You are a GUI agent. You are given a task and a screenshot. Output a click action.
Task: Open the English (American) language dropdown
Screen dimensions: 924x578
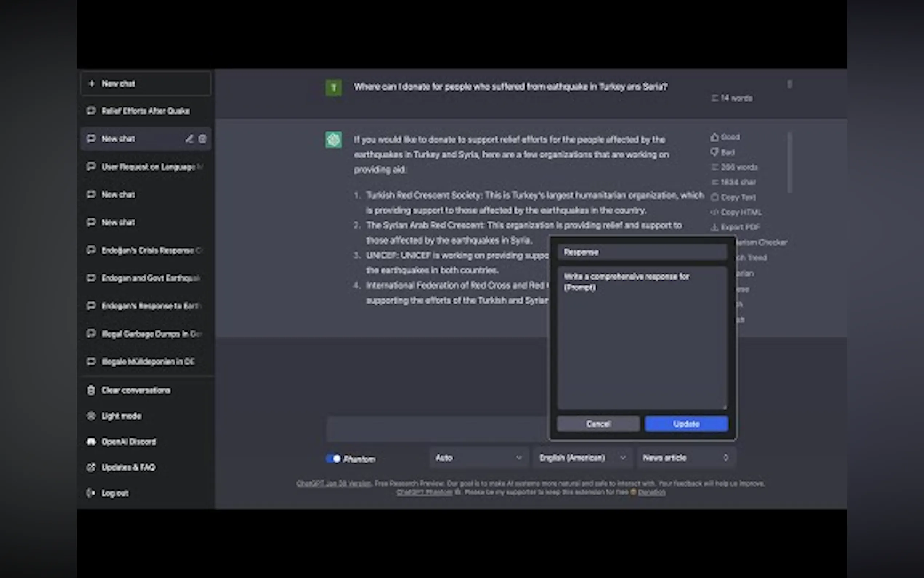point(582,458)
